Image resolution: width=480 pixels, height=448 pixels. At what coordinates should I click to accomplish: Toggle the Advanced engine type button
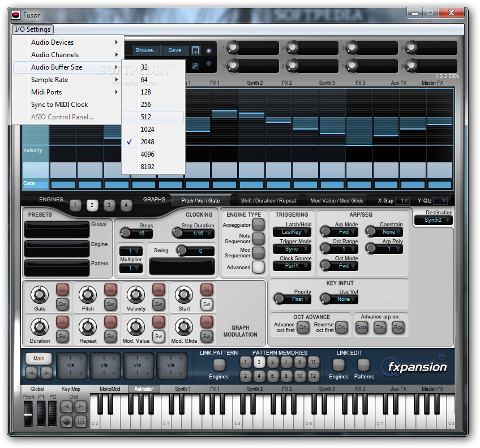click(x=258, y=267)
